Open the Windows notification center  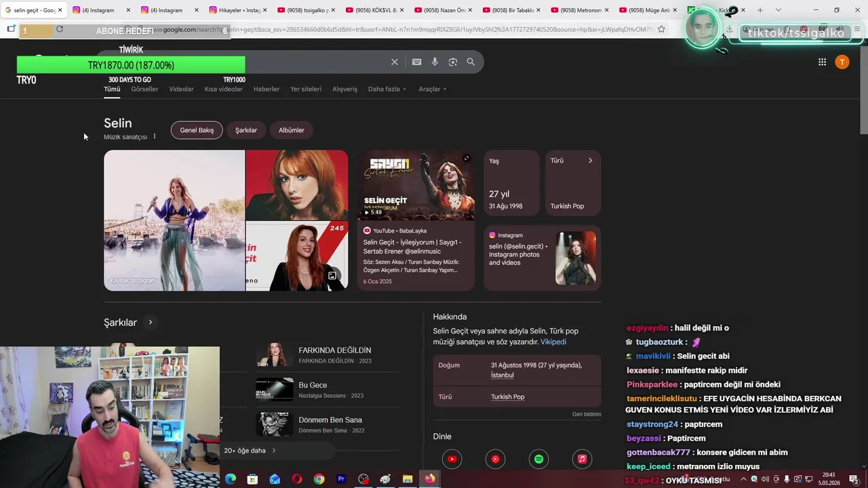(x=854, y=479)
